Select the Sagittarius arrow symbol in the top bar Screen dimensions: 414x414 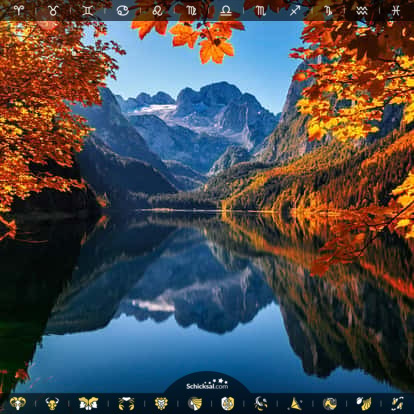coord(295,10)
